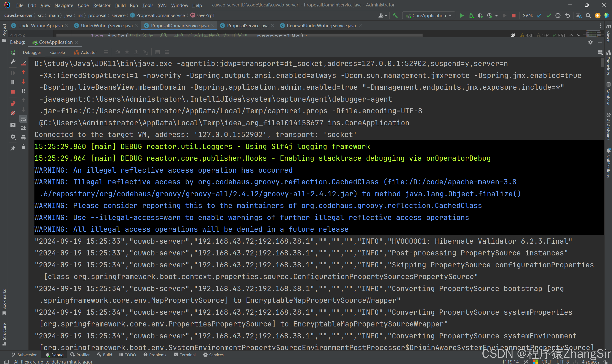Screen dimensions: 612x364
Task: Close the ProposalDomainService.java tab
Action: coord(213,26)
